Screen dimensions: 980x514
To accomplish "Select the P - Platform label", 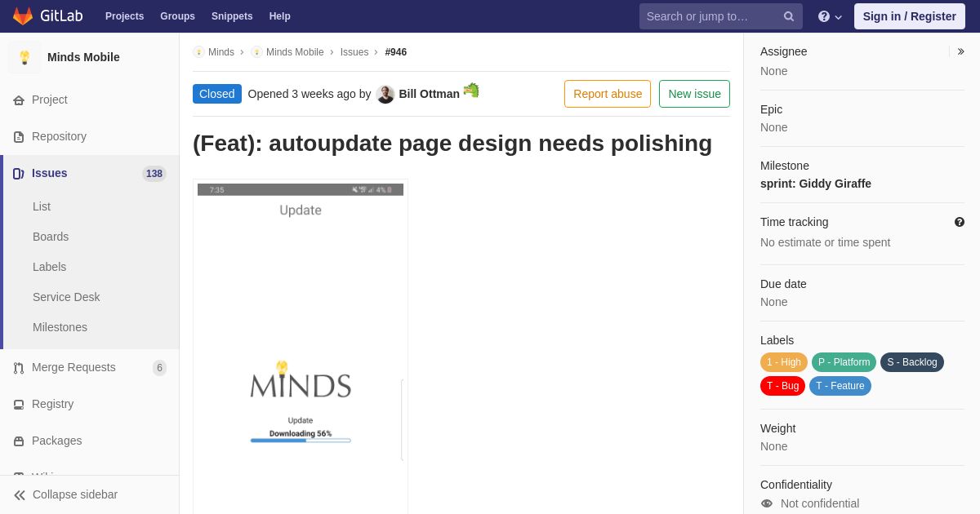I will (844, 362).
